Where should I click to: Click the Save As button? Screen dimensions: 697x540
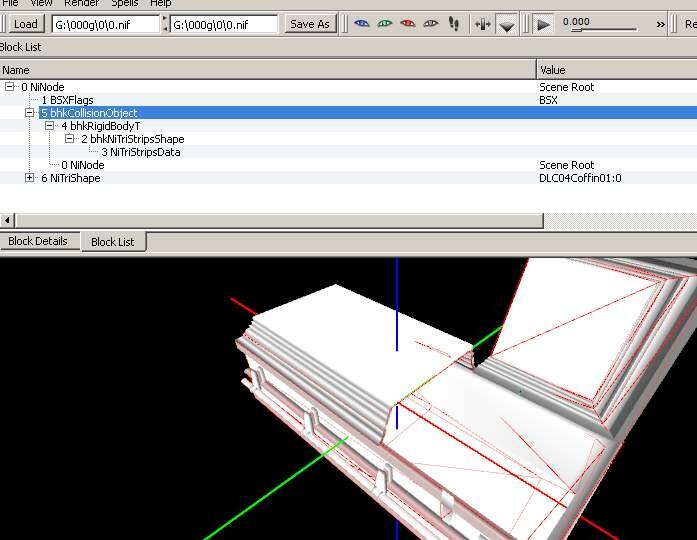tap(310, 24)
